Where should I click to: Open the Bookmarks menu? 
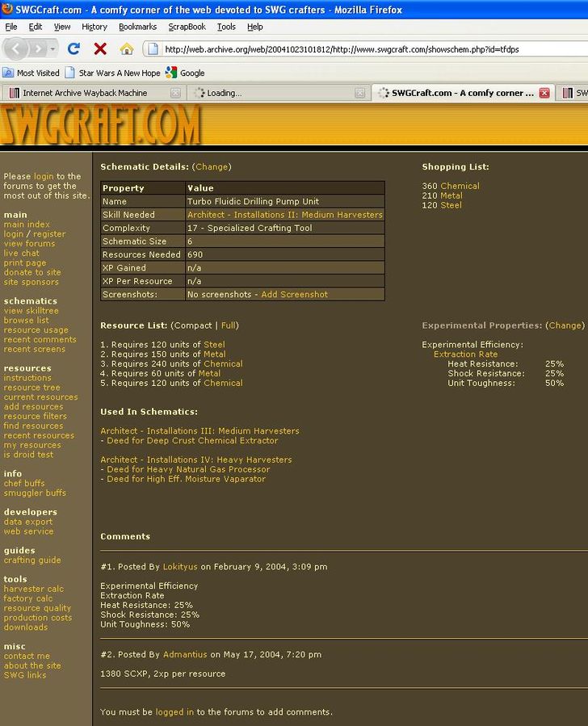(137, 27)
